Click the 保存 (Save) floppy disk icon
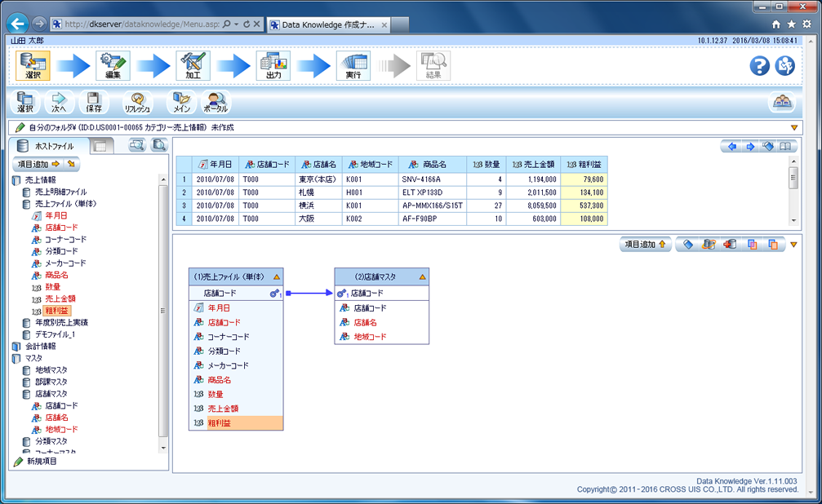This screenshot has height=504, width=822. click(x=94, y=102)
